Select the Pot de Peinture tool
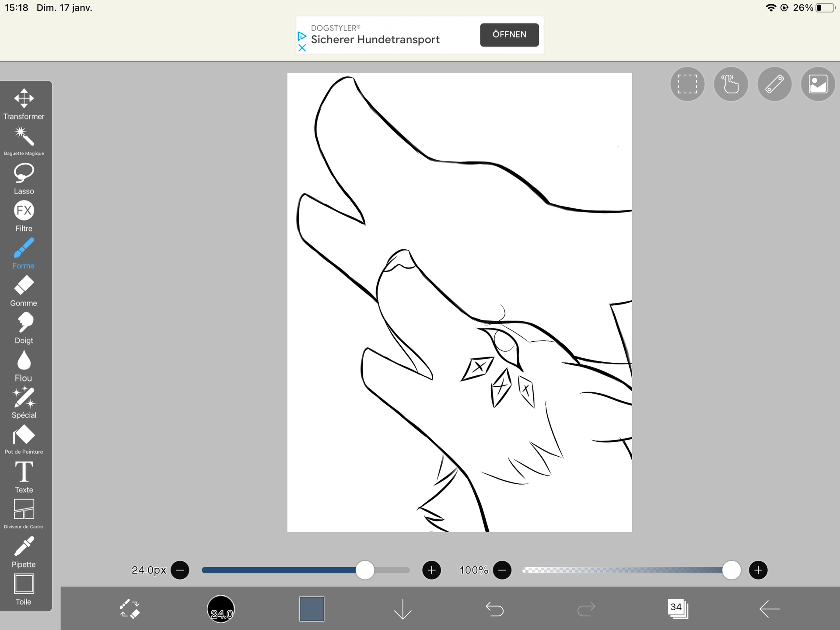The image size is (840, 630). click(24, 440)
